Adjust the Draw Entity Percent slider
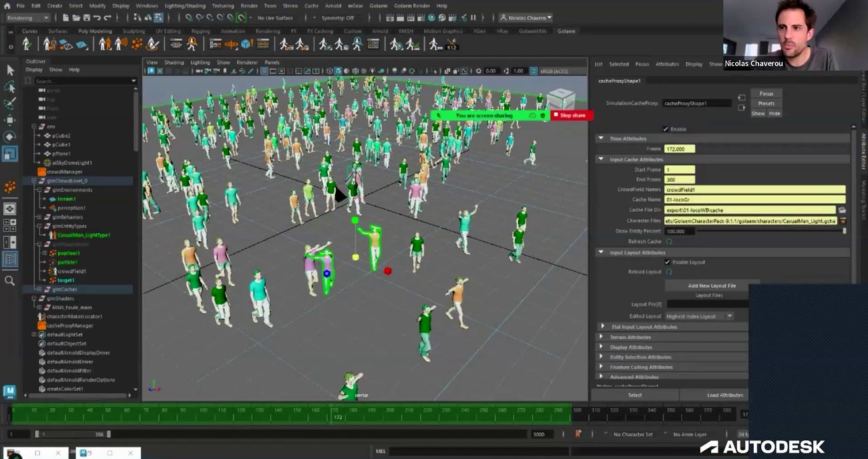Image resolution: width=868 pixels, height=459 pixels. tap(772, 231)
